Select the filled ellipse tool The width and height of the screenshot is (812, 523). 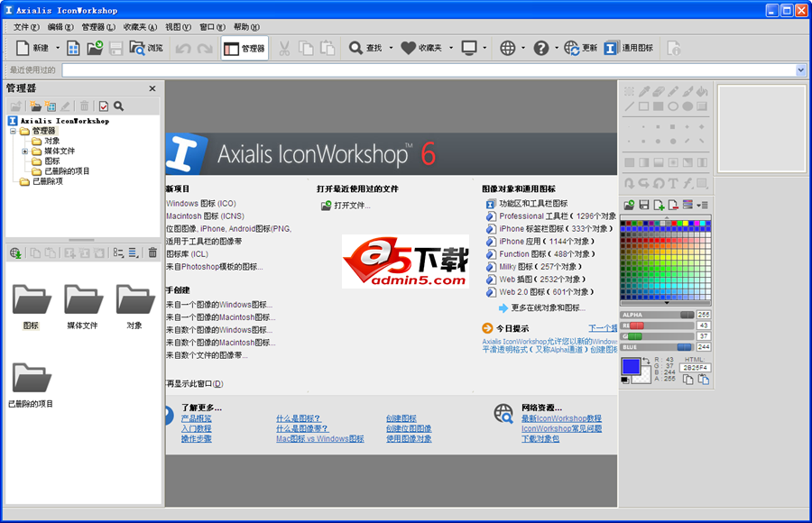[687, 106]
